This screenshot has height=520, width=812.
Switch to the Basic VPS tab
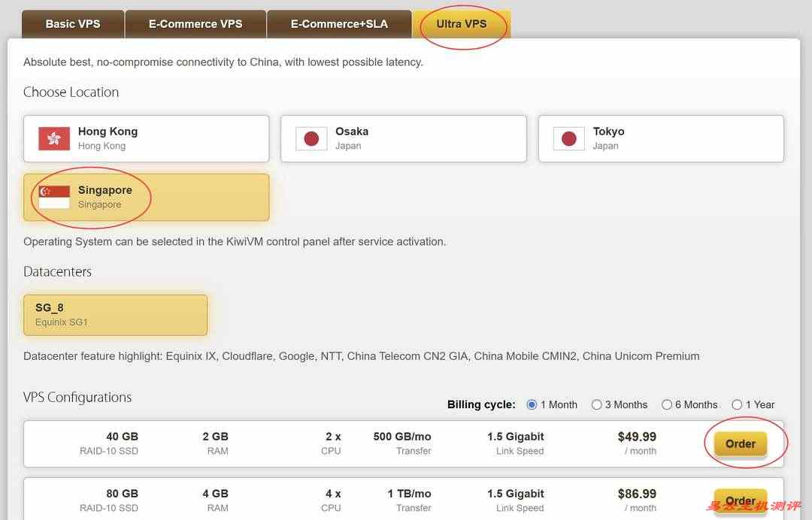73,24
